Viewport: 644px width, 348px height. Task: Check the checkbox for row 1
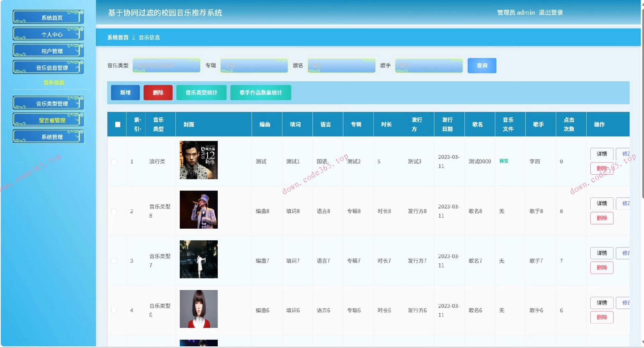(x=114, y=162)
